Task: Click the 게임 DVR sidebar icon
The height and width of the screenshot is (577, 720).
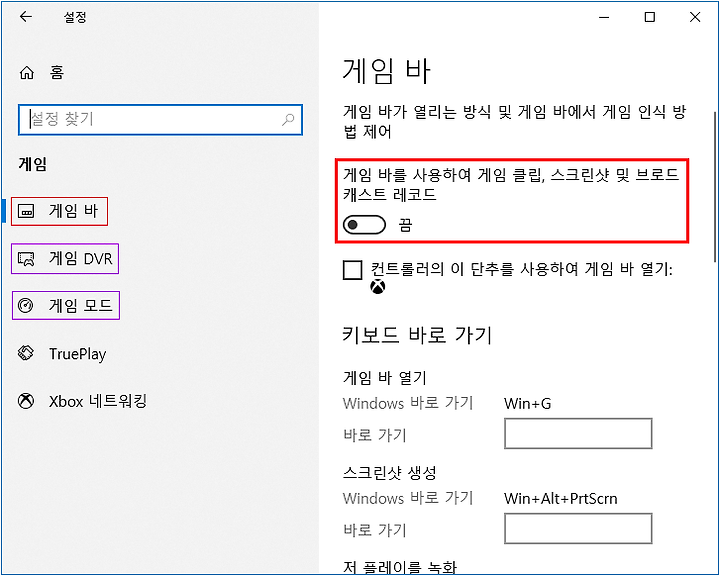Action: (x=26, y=259)
